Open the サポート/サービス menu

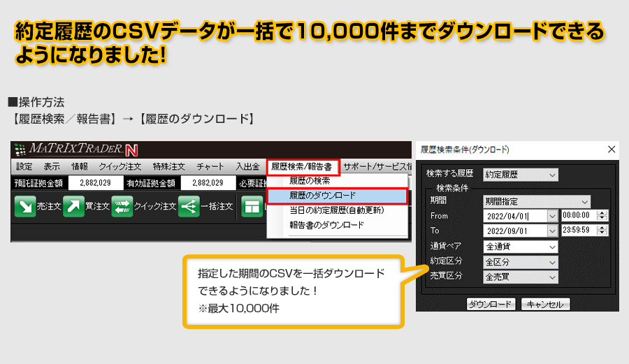[377, 167]
